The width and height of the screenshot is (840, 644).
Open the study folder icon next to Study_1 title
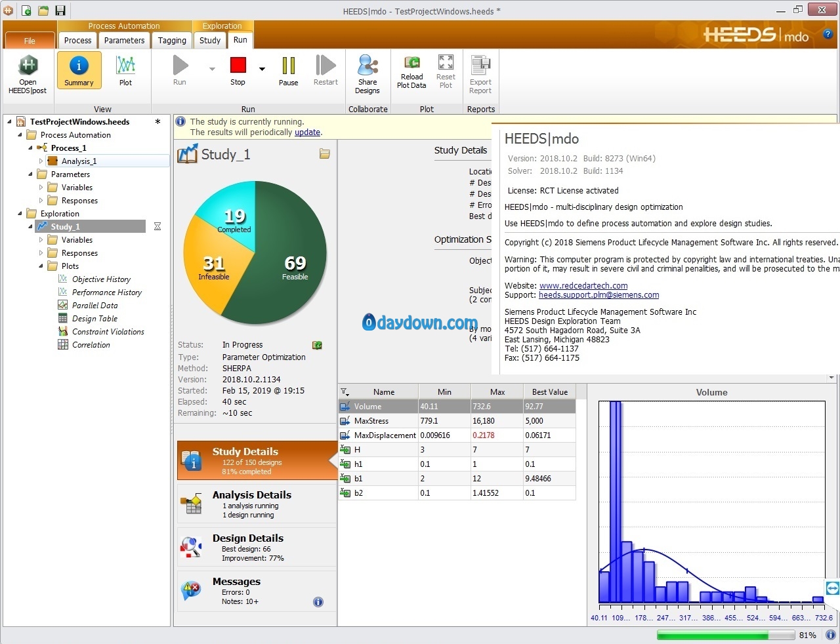pyautogui.click(x=325, y=153)
